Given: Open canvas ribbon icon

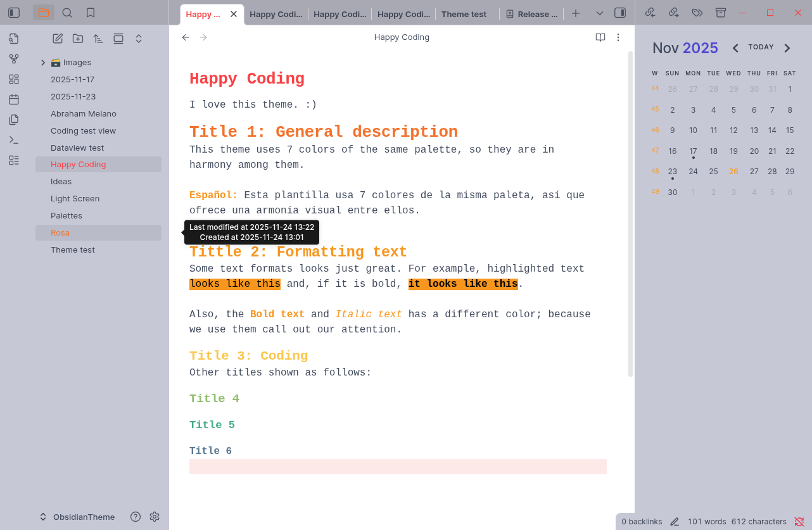Looking at the screenshot, I should (x=14, y=79).
